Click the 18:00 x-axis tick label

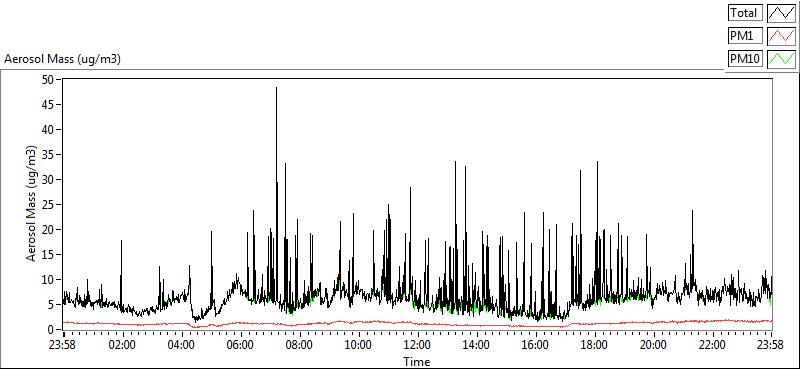pos(594,345)
